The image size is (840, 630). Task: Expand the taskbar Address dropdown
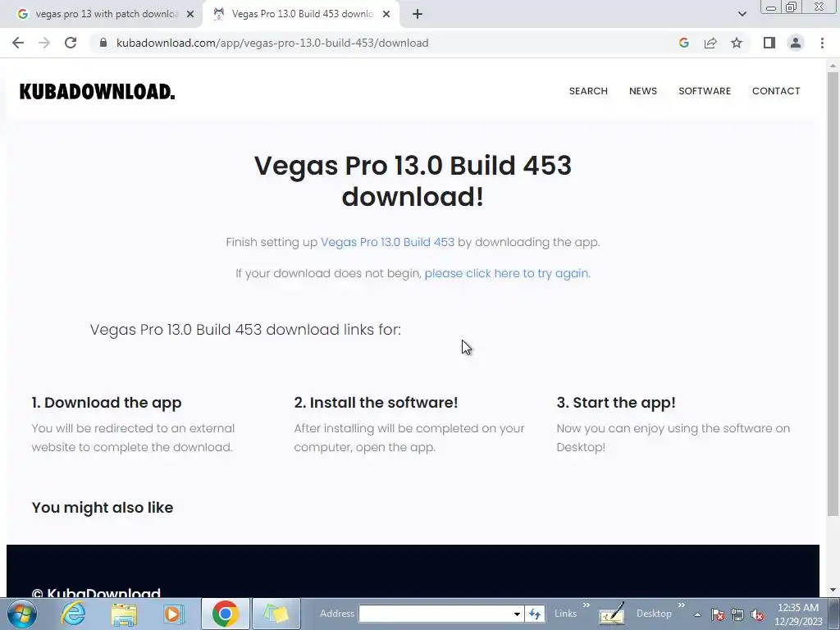[517, 614]
